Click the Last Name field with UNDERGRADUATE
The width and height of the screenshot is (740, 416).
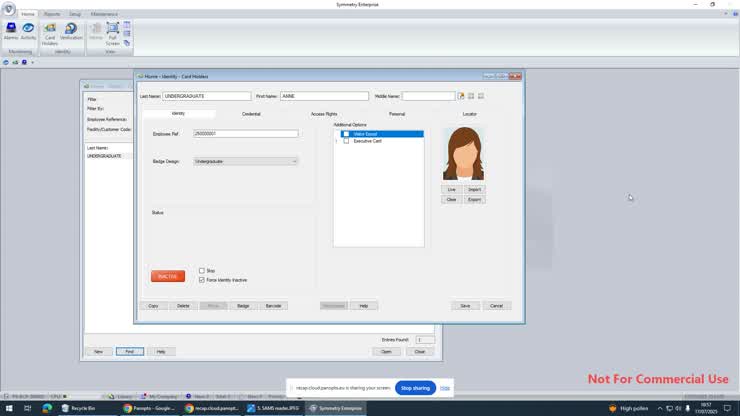point(207,96)
